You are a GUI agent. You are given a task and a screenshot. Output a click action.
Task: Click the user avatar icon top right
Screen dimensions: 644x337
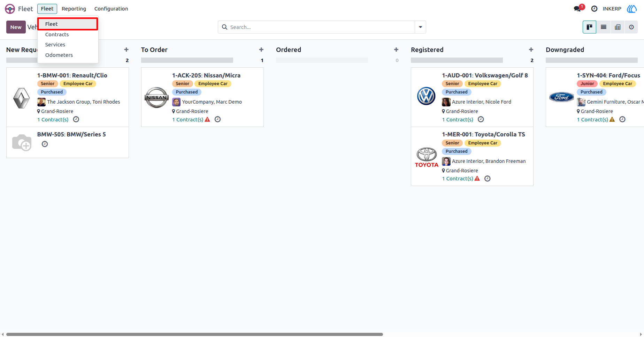(x=632, y=9)
